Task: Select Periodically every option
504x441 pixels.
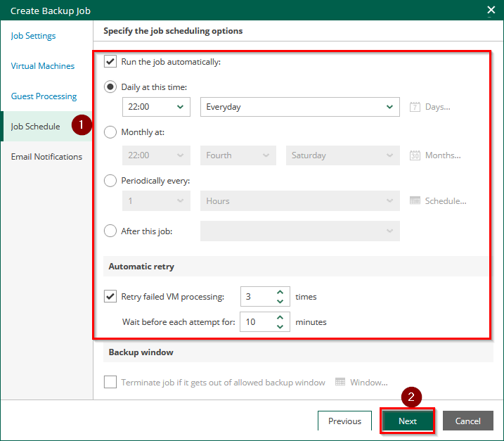Action: coord(110,181)
